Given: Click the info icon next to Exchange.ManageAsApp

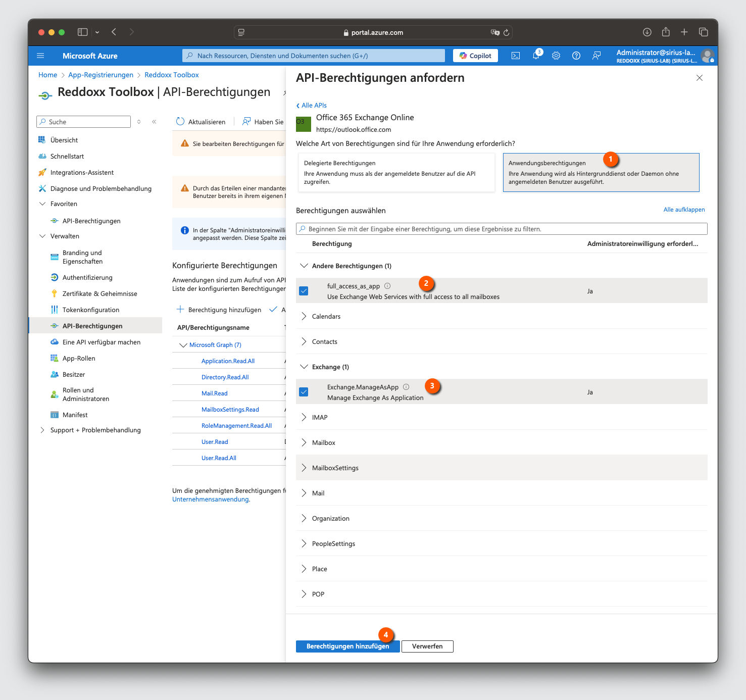Looking at the screenshot, I should [406, 387].
